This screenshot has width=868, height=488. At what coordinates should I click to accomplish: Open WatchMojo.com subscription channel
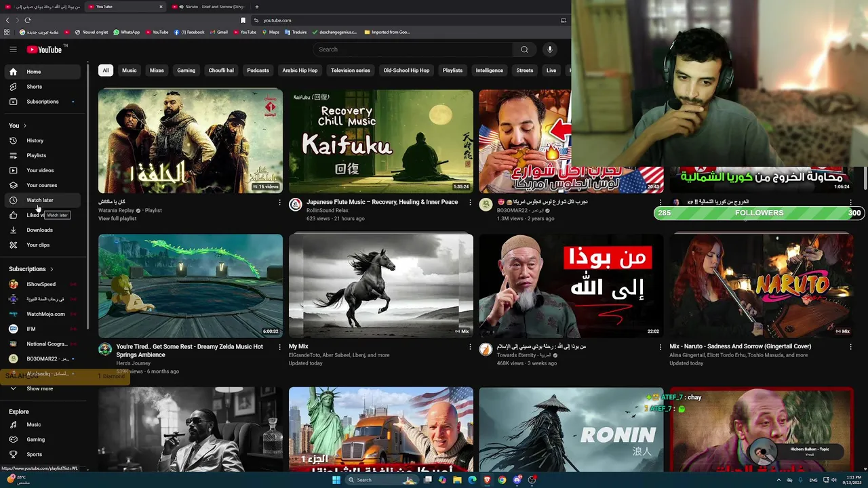(x=44, y=314)
